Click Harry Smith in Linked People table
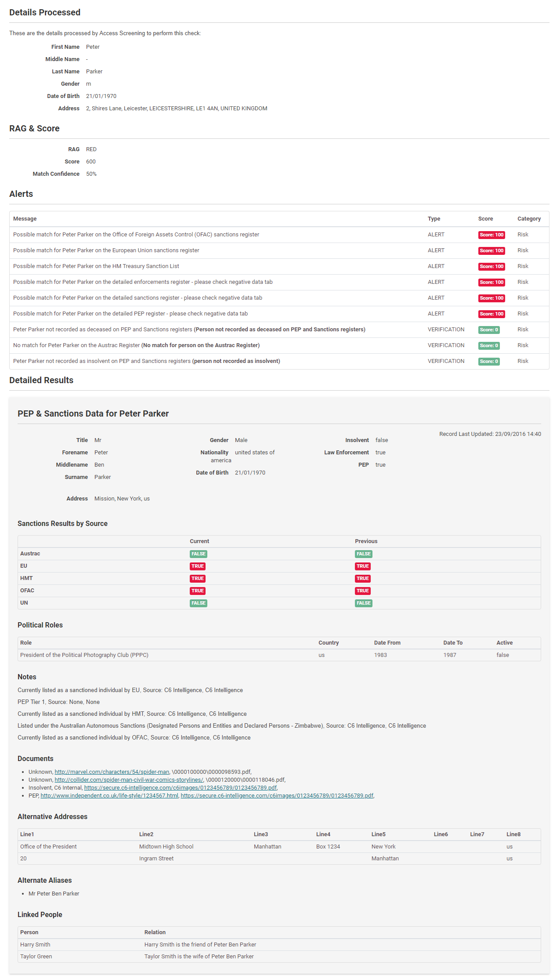 tap(35, 944)
